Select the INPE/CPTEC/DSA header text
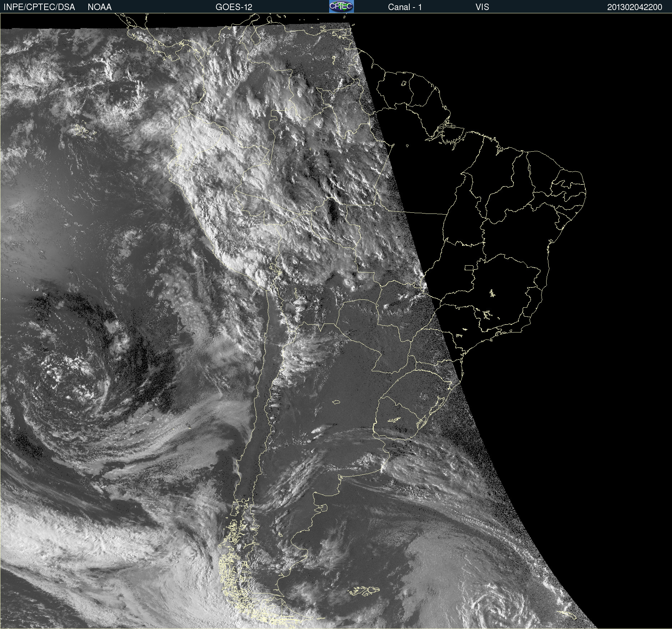This screenshot has height=629, width=672. click(39, 7)
